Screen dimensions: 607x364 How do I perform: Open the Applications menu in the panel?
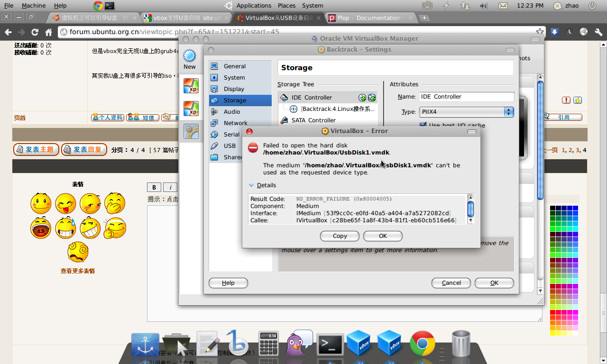click(x=254, y=6)
